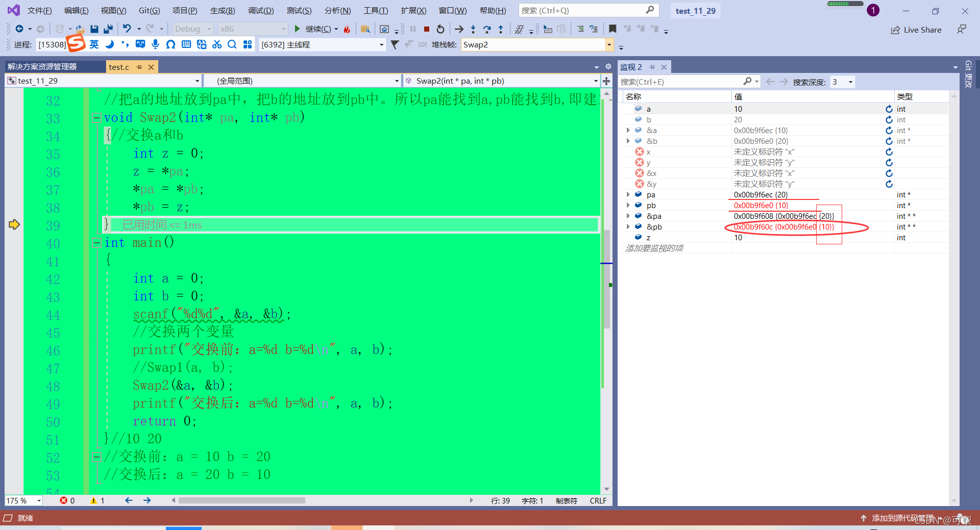Click the 继续(C) continue button
Screen dimensions: 980x530
coord(312,29)
